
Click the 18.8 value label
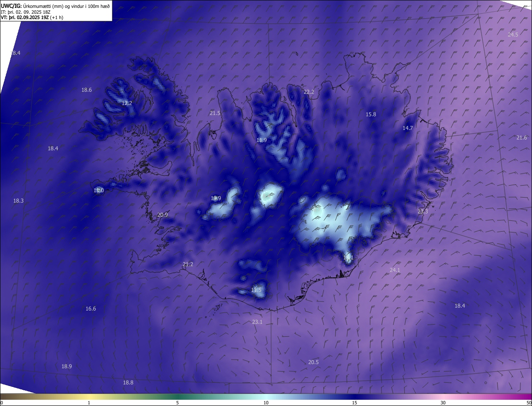coord(128,382)
